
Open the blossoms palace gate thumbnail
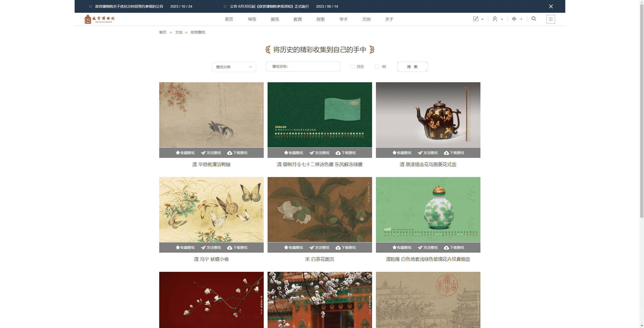[x=320, y=300]
